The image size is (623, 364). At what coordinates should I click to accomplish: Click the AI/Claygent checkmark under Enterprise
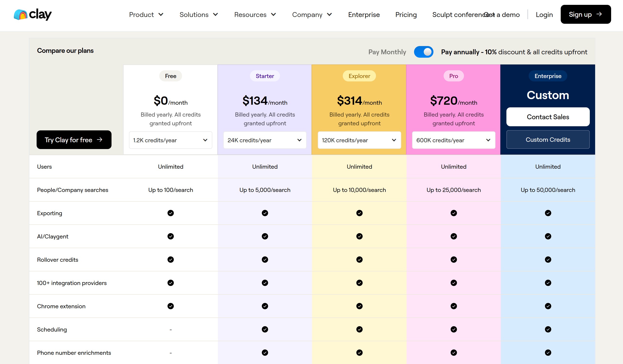click(548, 236)
